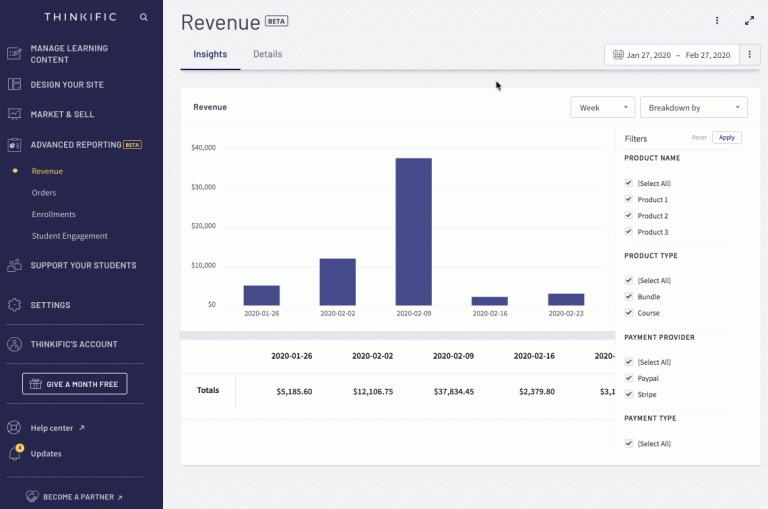Click the Market & Sell icon
The height and width of the screenshot is (509, 768).
[x=14, y=114]
